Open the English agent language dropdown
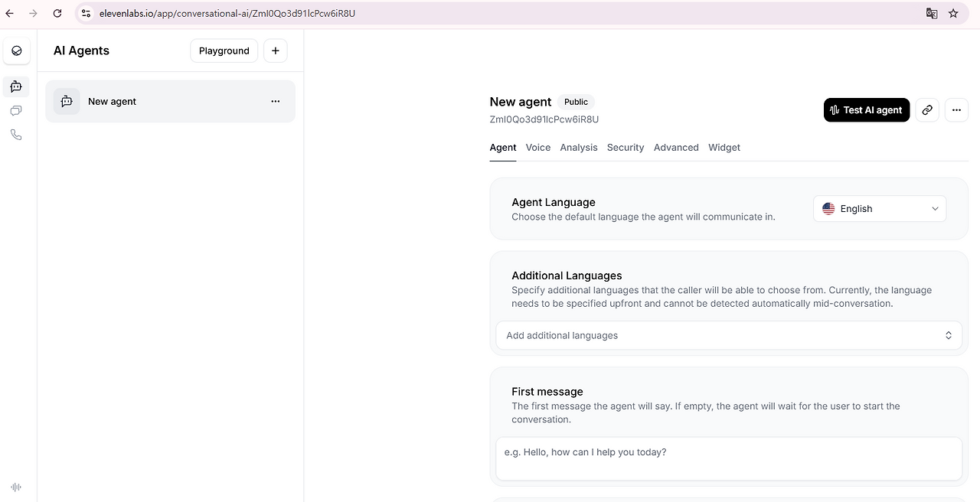The width and height of the screenshot is (980, 502). click(880, 209)
